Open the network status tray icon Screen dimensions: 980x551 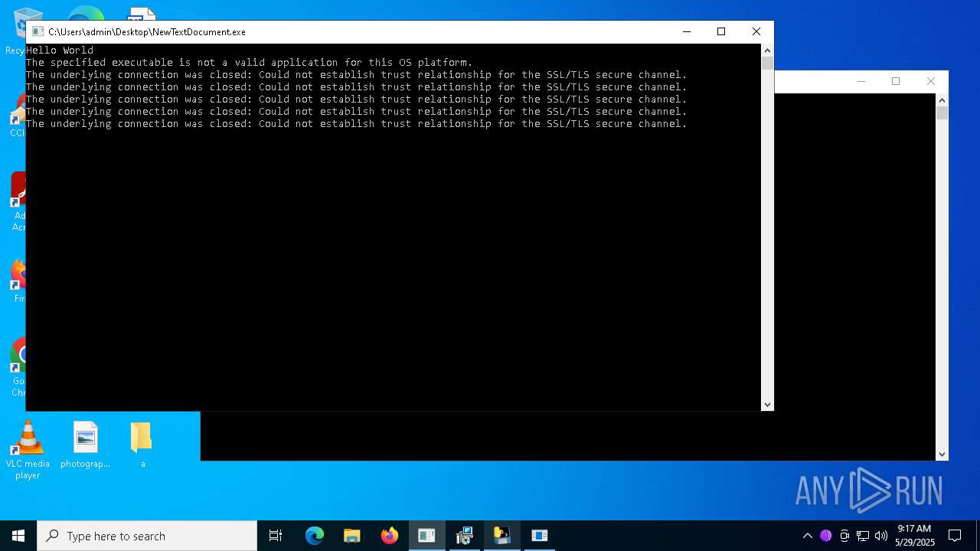tap(863, 536)
